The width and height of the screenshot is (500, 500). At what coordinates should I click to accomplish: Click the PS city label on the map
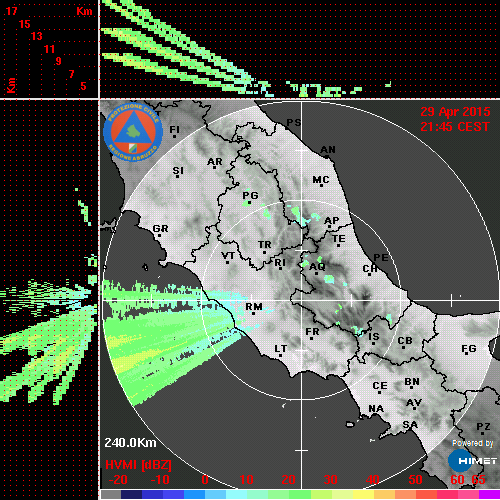click(294, 123)
